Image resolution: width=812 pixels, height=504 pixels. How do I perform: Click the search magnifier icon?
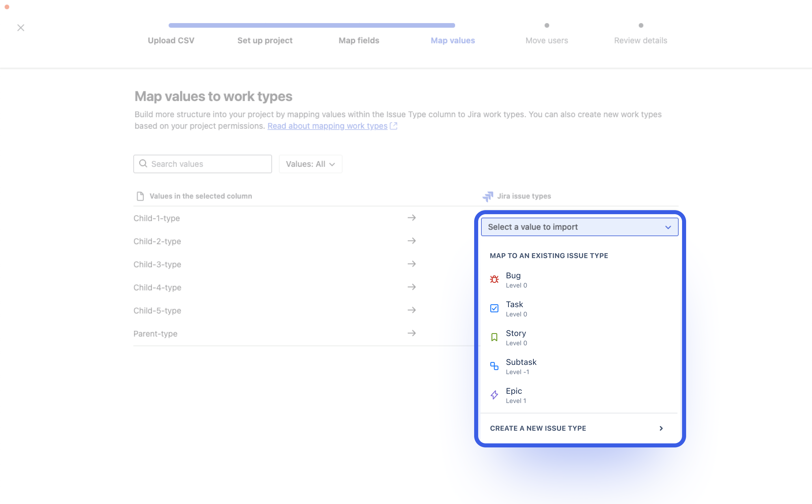(143, 164)
